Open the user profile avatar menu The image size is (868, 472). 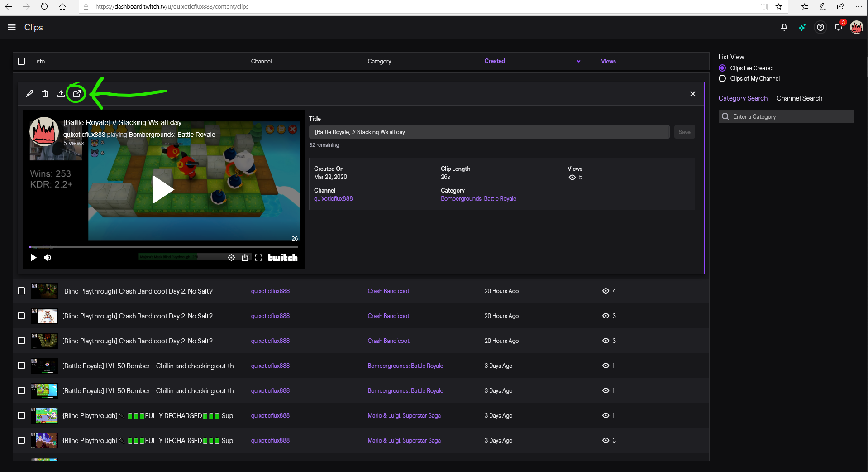(857, 28)
